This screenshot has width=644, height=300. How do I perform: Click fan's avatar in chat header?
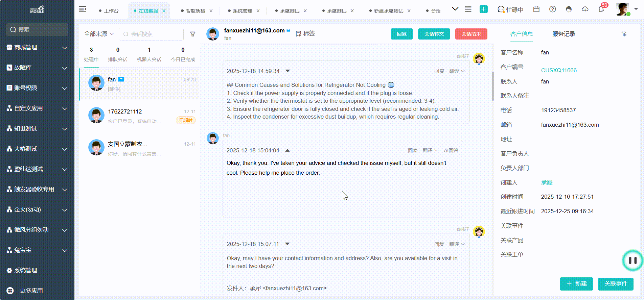pyautogui.click(x=213, y=34)
